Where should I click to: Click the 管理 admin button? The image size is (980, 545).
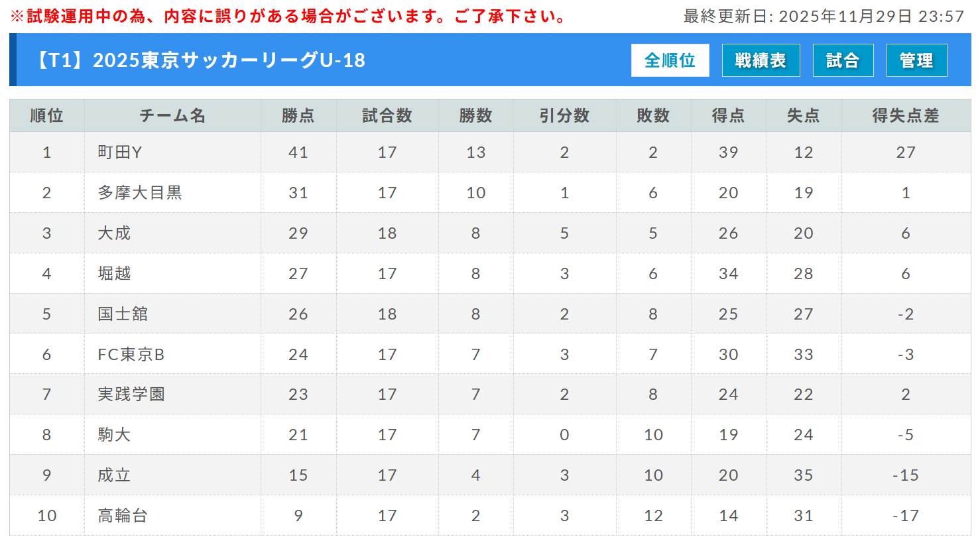click(x=916, y=60)
